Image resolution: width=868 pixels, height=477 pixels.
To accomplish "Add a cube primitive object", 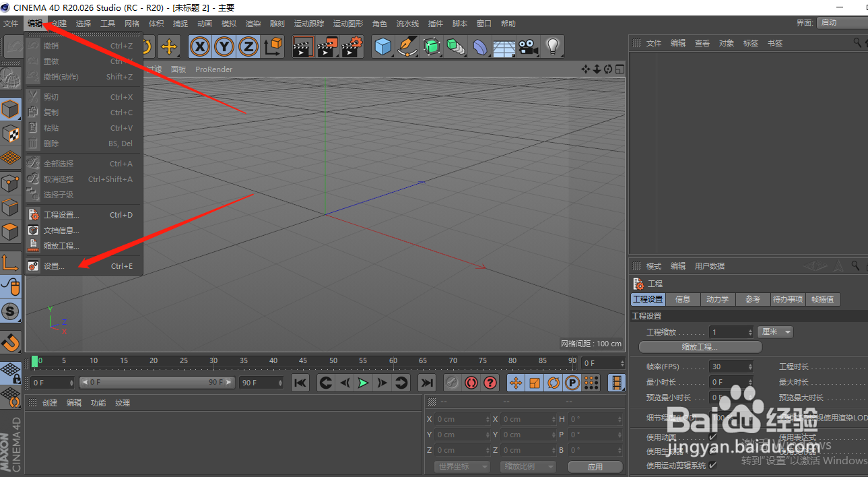I will (x=382, y=46).
